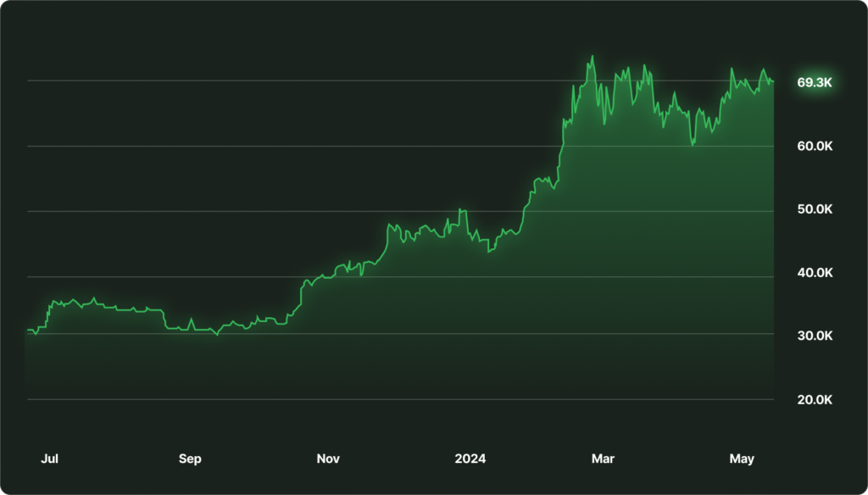Click the 30.0K label on the price axis
Screen dimensions: 868x495
coord(815,336)
